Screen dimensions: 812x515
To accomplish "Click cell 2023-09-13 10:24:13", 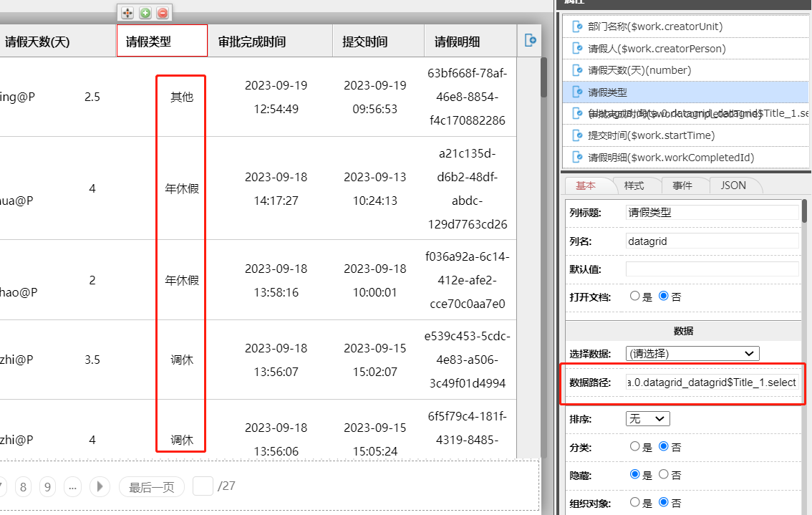I will 375,188.
